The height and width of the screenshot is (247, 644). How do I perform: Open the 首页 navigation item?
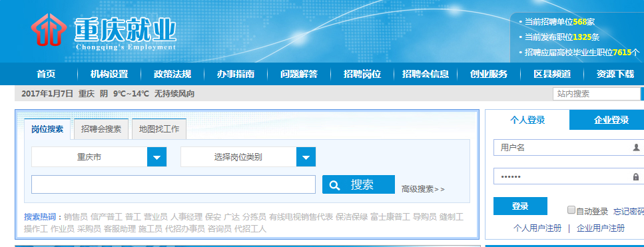[x=46, y=75]
